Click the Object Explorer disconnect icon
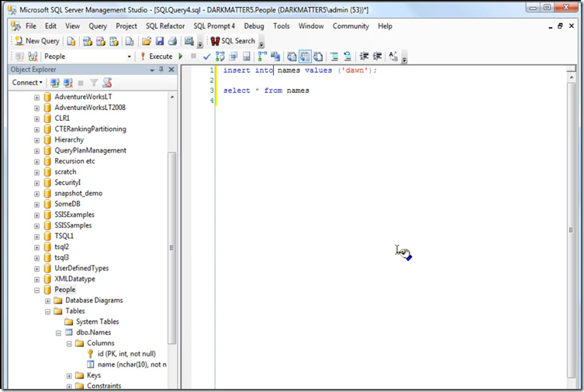The image size is (584, 392). click(67, 83)
